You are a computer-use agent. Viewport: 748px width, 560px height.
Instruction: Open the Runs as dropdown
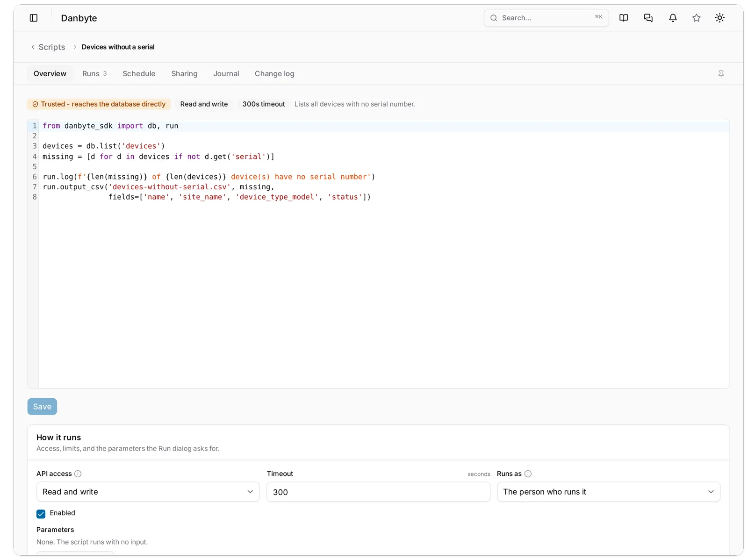608,492
